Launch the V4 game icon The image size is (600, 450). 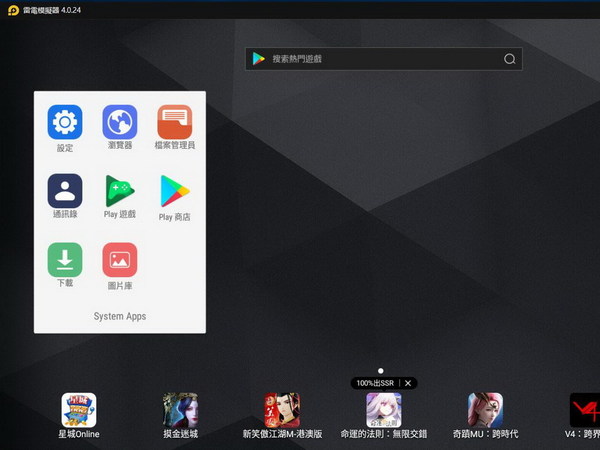pos(584,410)
